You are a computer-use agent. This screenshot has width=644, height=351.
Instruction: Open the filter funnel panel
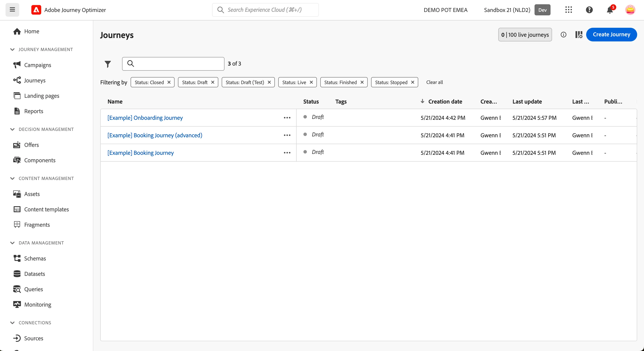point(108,64)
